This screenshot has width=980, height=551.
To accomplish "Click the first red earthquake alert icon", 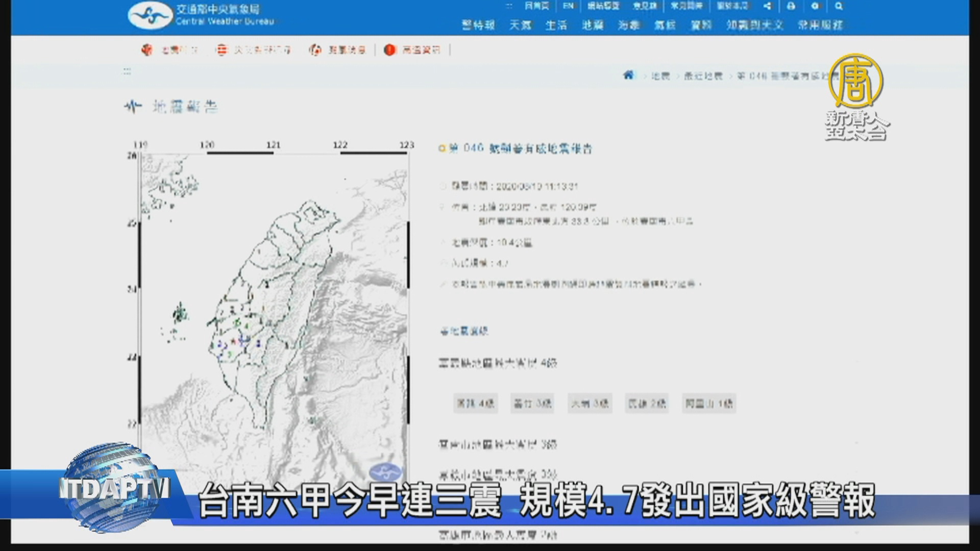I will [147, 49].
